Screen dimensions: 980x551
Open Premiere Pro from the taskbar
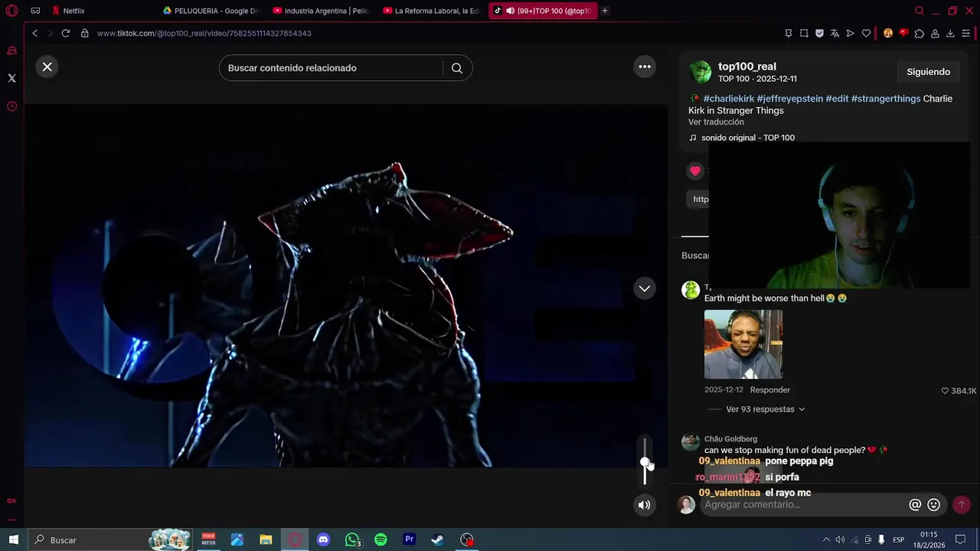click(x=409, y=540)
